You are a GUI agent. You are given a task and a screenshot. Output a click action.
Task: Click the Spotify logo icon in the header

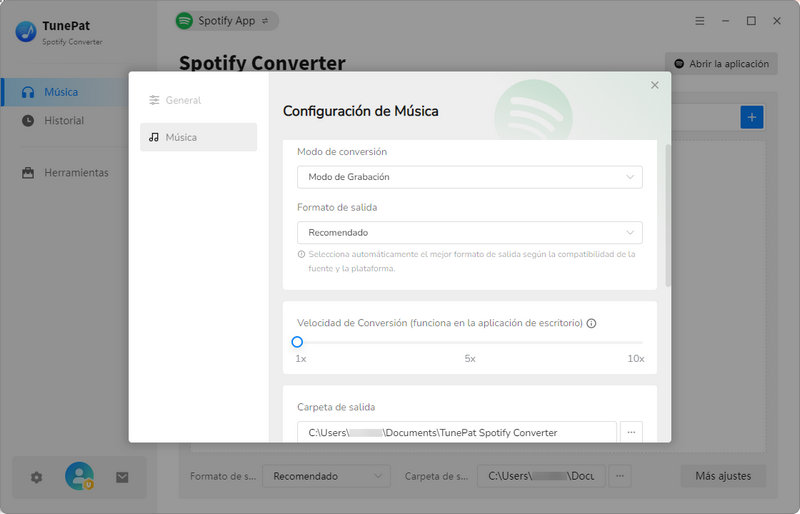click(x=184, y=21)
